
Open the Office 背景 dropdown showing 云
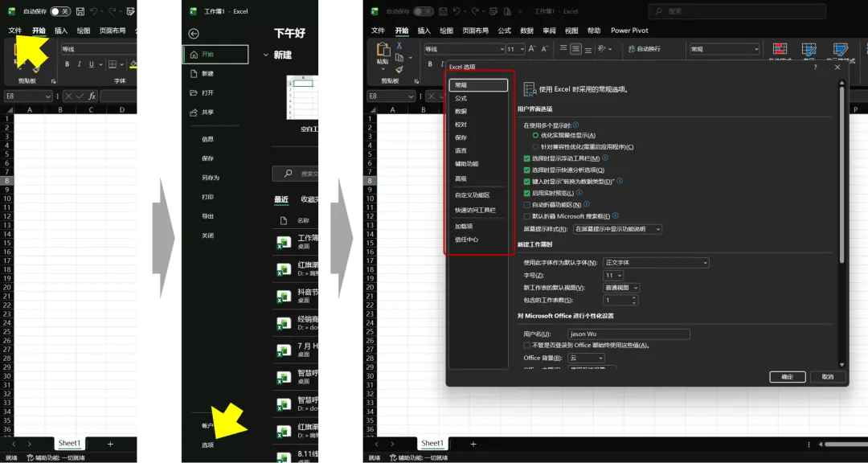point(586,359)
